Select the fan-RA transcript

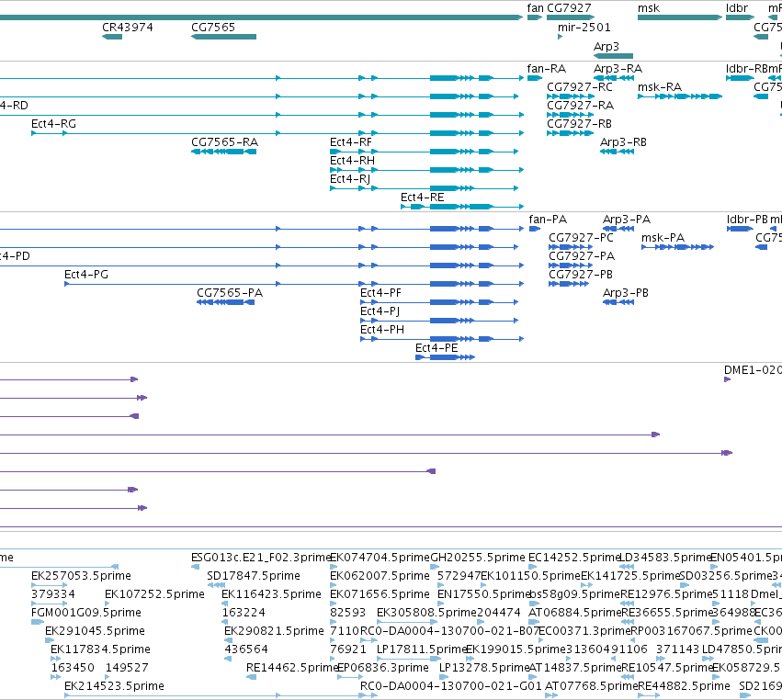[535, 78]
